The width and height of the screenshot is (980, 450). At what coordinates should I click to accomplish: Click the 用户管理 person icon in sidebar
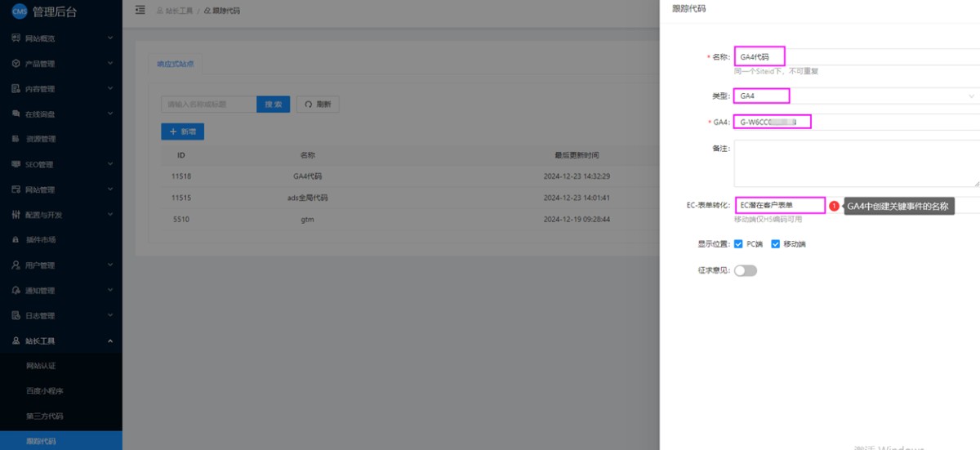(16, 265)
